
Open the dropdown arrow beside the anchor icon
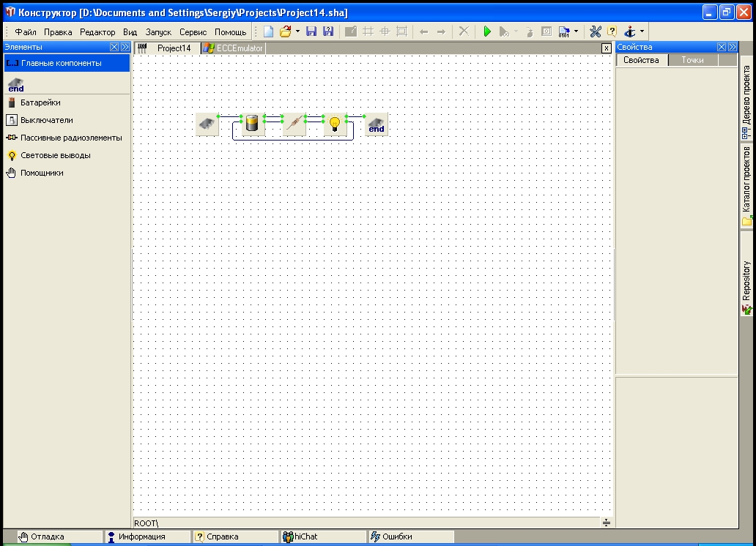click(x=642, y=31)
